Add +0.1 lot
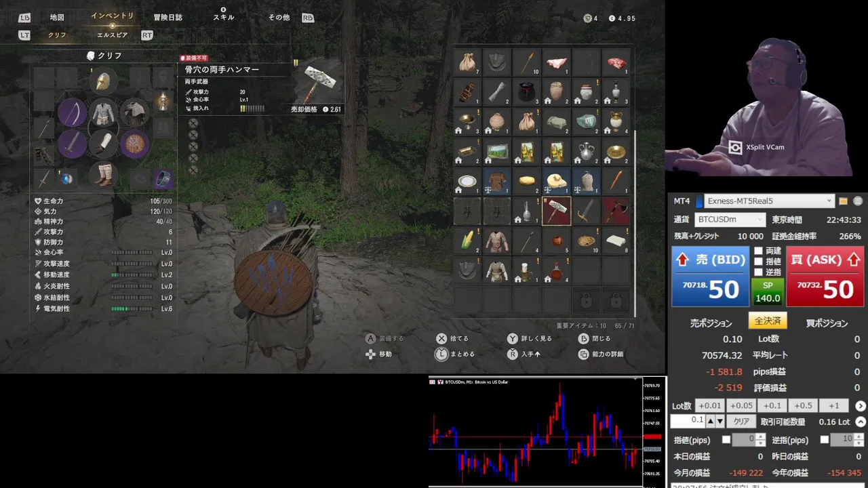Viewport: 868px width, 488px height. [772, 406]
